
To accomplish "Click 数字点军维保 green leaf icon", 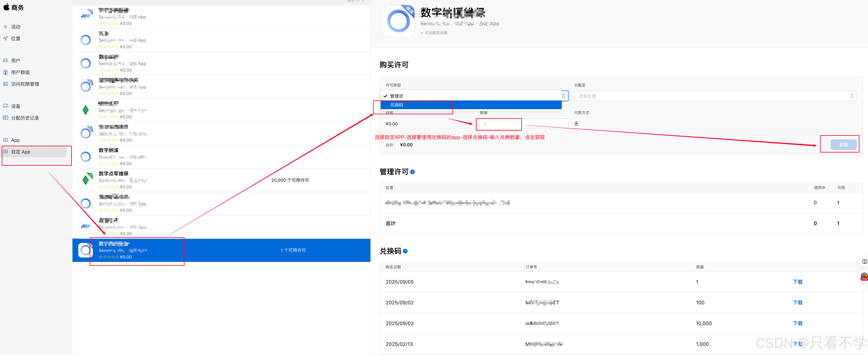I will tap(86, 180).
